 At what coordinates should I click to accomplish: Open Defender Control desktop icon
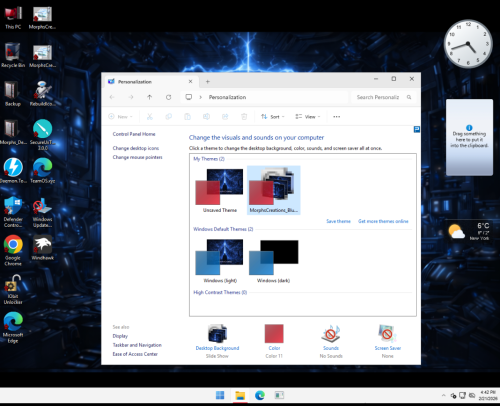pos(13,212)
